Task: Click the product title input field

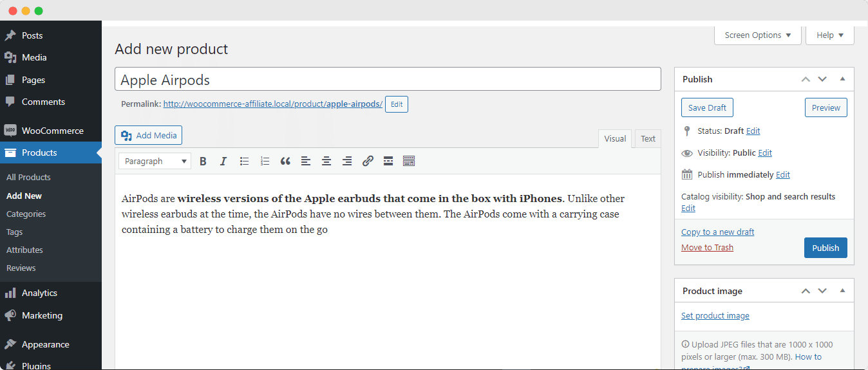Action: [x=388, y=80]
